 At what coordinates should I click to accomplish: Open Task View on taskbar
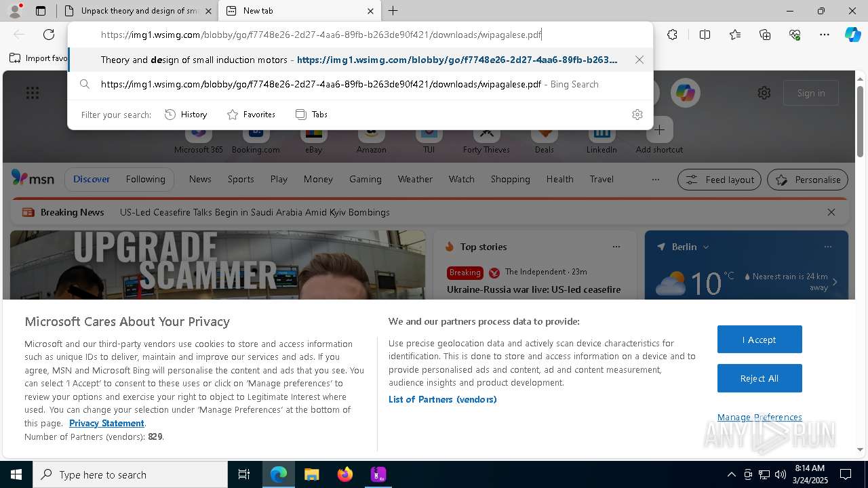point(244,474)
